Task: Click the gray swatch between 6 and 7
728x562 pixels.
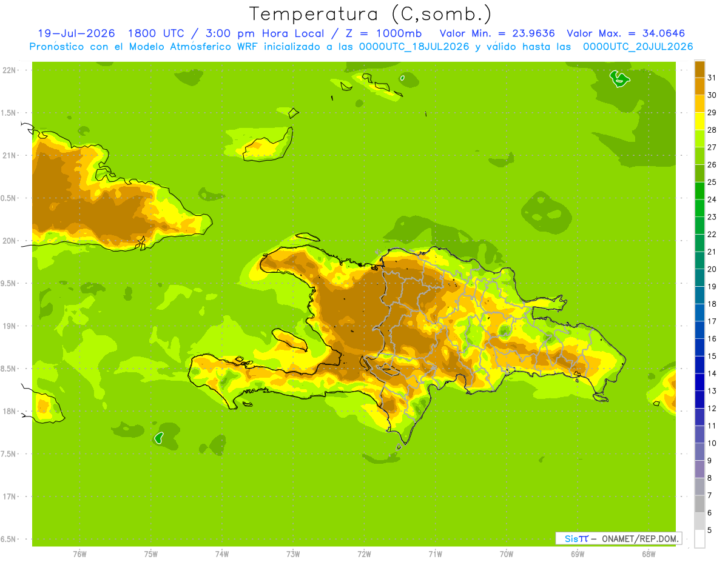Action: [699, 504]
